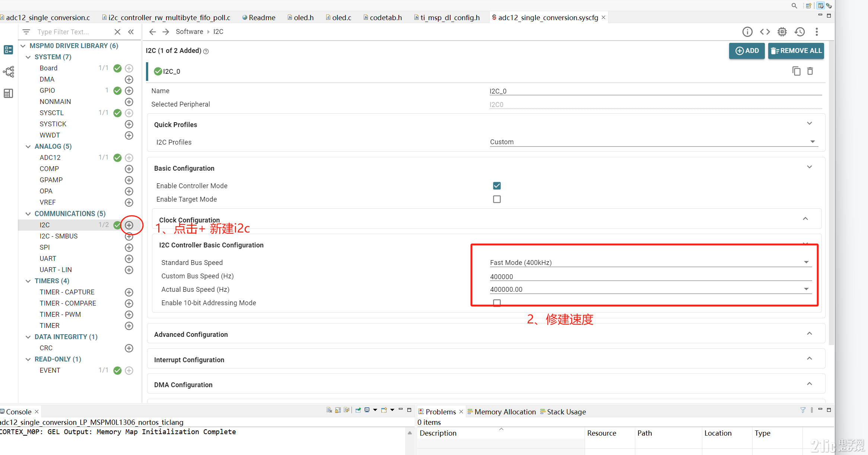Add a UART instance
Screen dimensions: 868x455
tap(129, 259)
